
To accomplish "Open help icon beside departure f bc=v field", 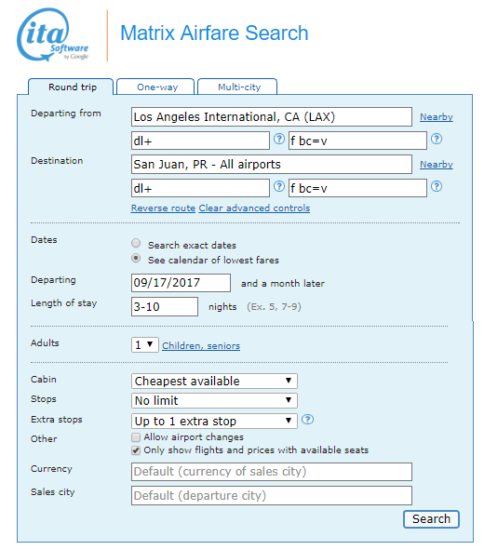I will tap(436, 139).
